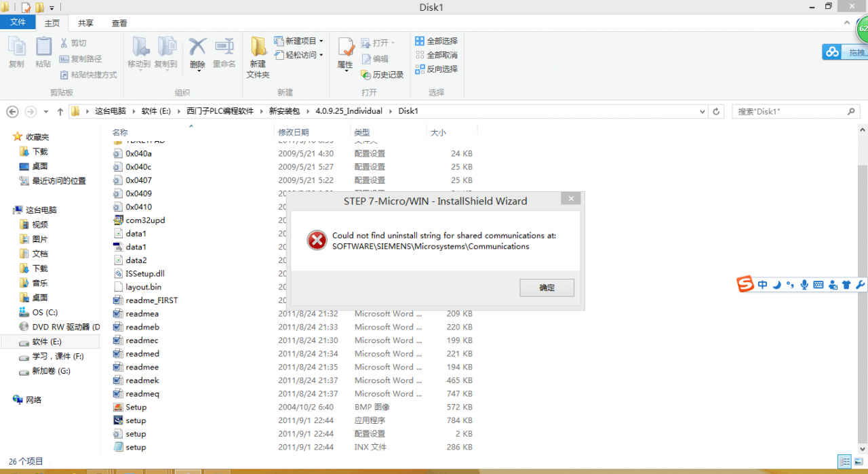The image size is (868, 474).
Task: Click 粘贴快捷方式 in the ribbon
Action: tap(88, 75)
